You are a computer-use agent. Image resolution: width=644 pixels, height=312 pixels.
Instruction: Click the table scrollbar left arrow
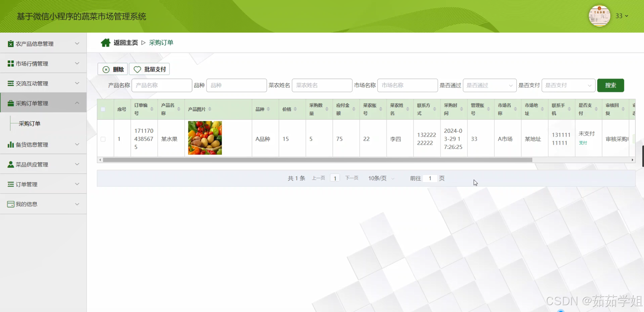click(100, 160)
